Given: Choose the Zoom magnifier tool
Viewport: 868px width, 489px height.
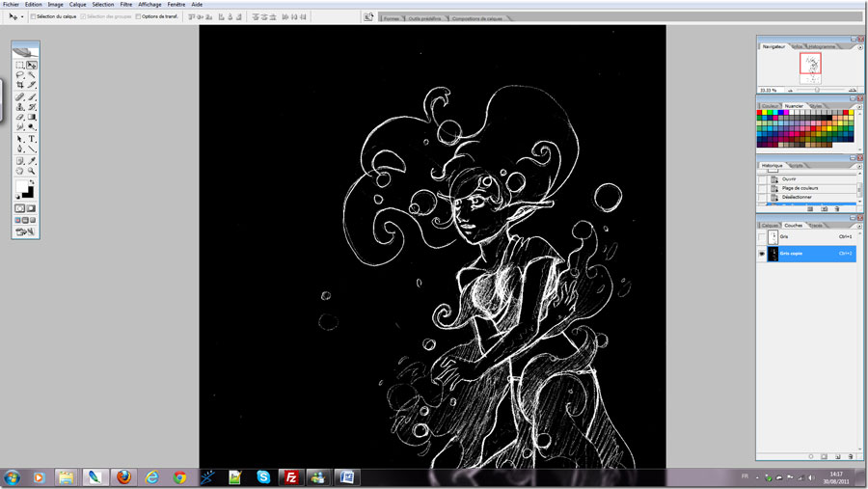Looking at the screenshot, I should click(32, 171).
